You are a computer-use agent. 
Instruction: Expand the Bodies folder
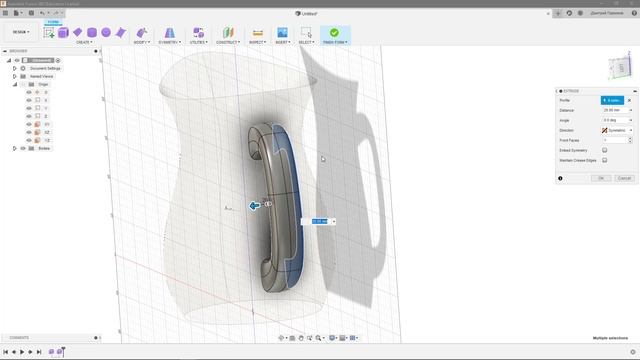tap(15, 148)
